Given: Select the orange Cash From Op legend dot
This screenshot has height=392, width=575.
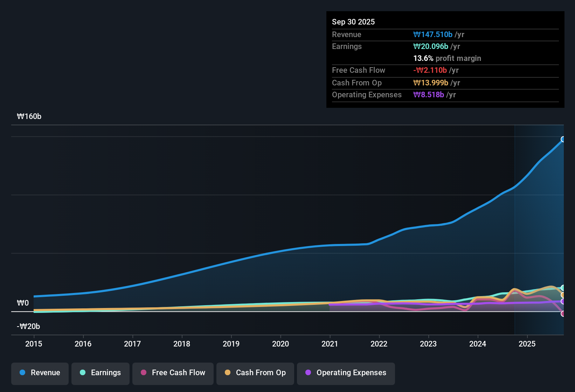Looking at the screenshot, I should pos(228,373).
